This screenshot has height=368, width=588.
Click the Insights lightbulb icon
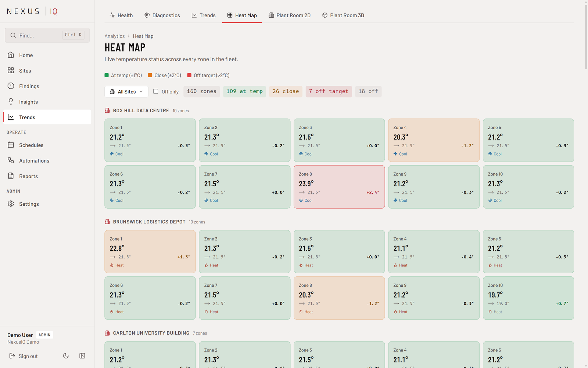11,102
